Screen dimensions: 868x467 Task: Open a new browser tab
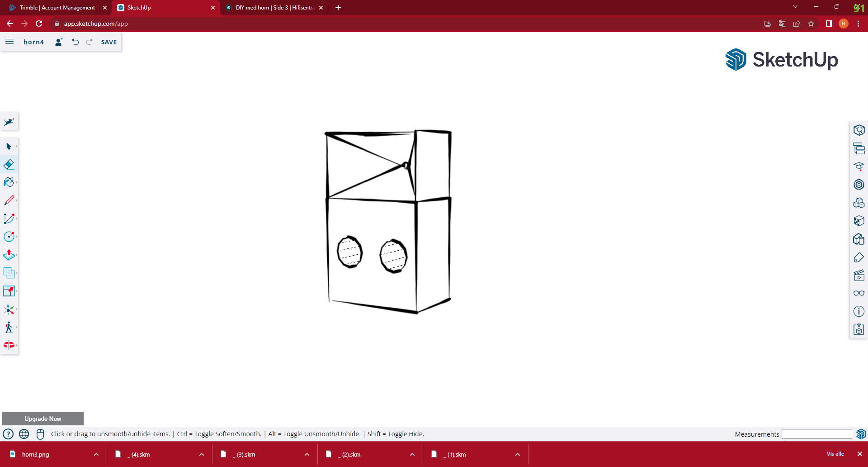pos(338,8)
